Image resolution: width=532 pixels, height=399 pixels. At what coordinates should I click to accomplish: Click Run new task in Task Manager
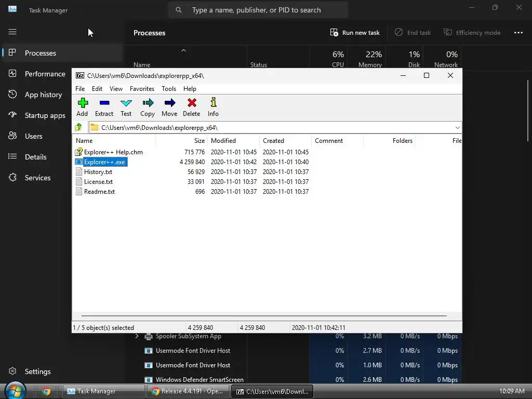pos(355,33)
